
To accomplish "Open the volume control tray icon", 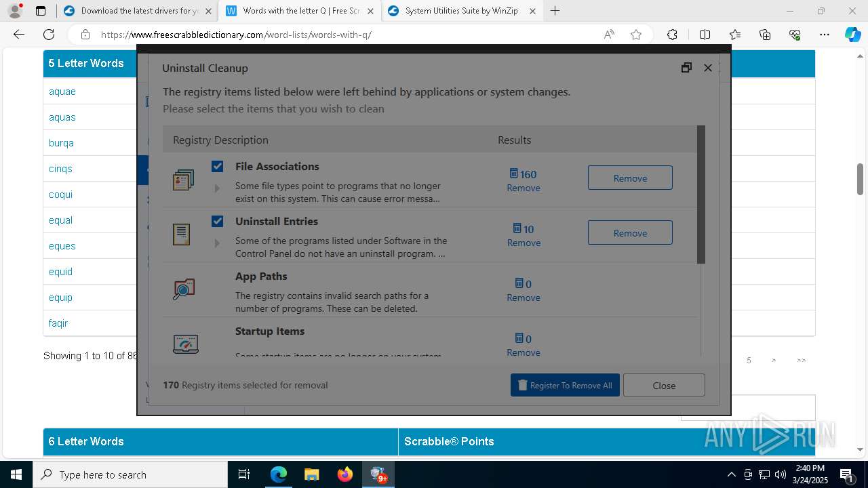I will [780, 474].
